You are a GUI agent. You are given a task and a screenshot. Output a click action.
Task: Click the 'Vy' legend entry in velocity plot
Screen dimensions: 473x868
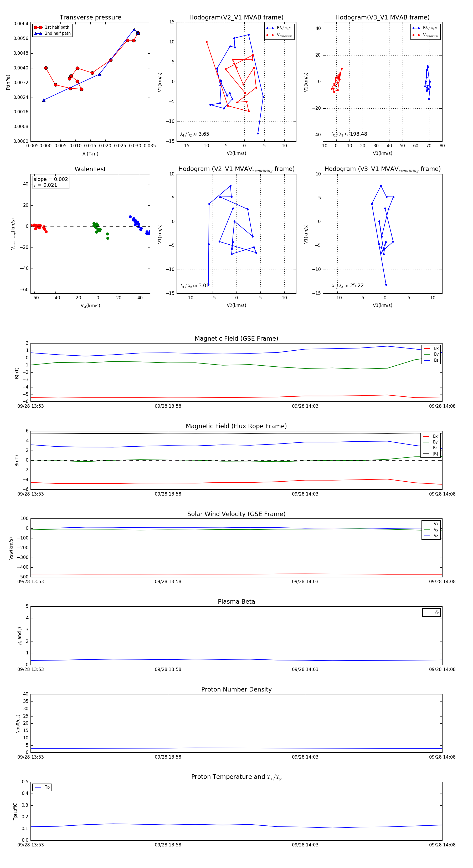(x=431, y=530)
